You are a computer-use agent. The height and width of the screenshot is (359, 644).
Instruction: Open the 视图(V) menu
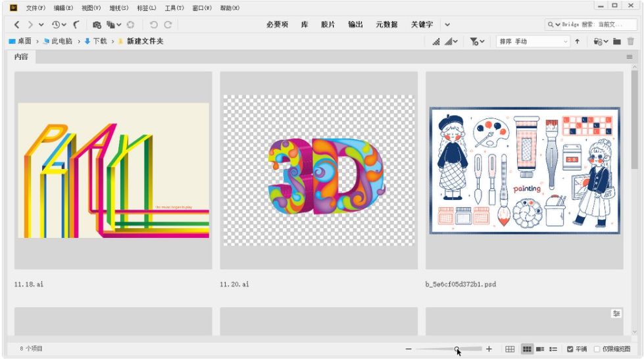pyautogui.click(x=91, y=8)
